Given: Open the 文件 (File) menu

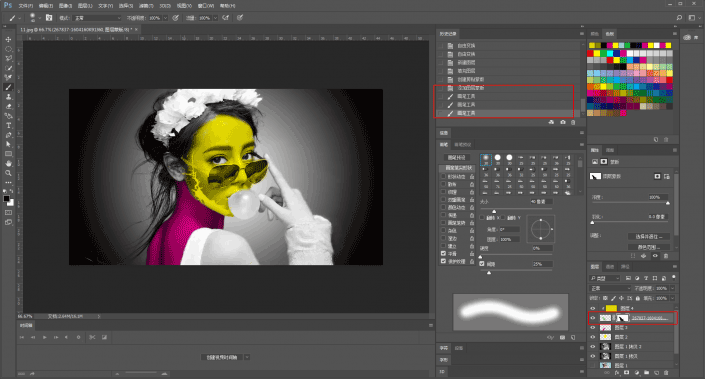Looking at the screenshot, I should tap(26, 6).
